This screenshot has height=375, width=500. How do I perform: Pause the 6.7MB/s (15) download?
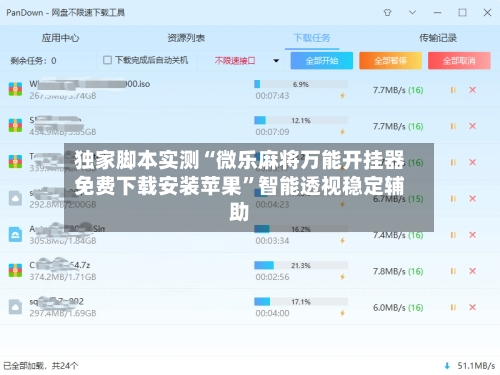(453, 199)
